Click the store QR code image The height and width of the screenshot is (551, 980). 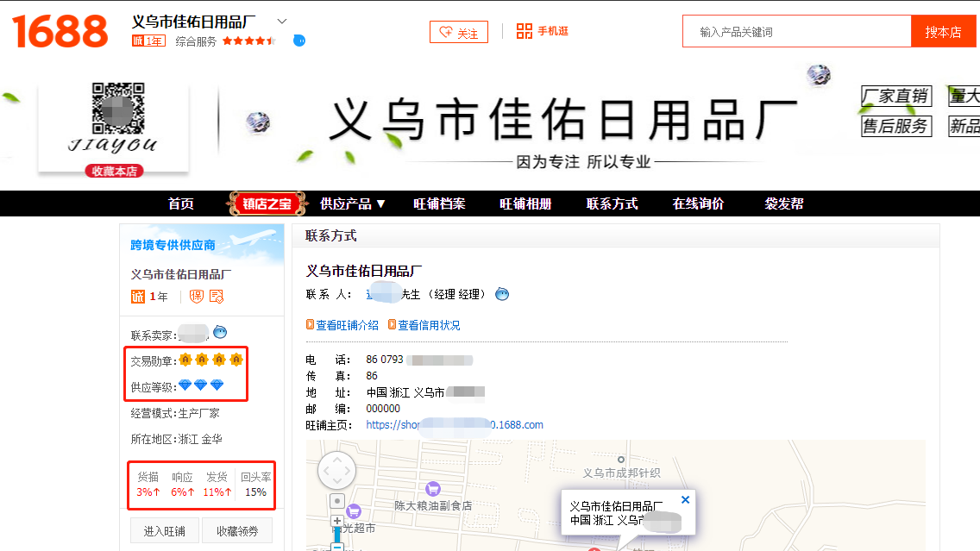tap(118, 108)
